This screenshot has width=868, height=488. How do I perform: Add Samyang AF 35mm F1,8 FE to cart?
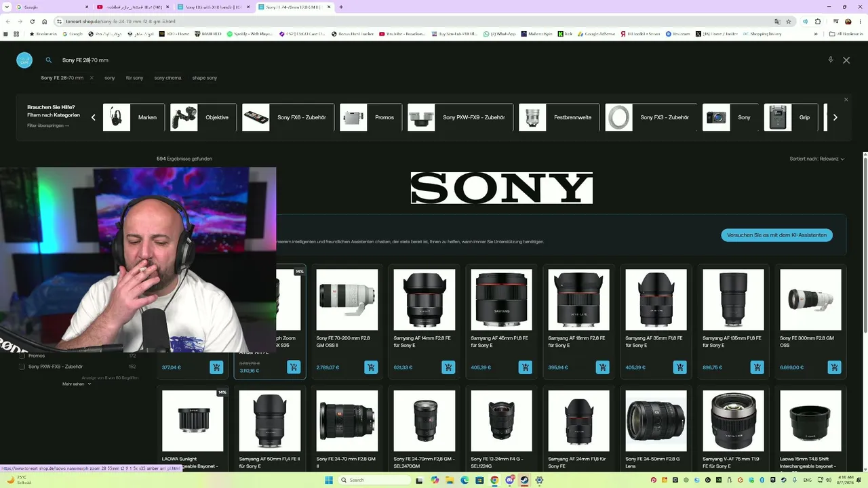coord(680,367)
